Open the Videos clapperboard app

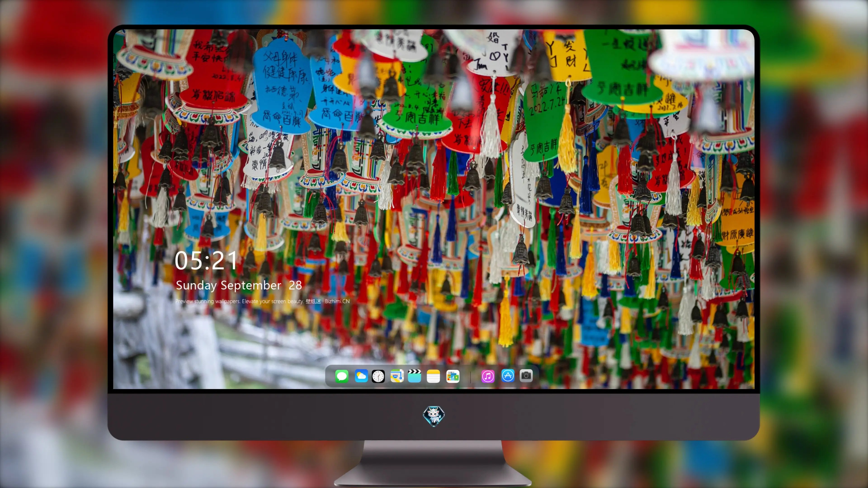pyautogui.click(x=415, y=376)
